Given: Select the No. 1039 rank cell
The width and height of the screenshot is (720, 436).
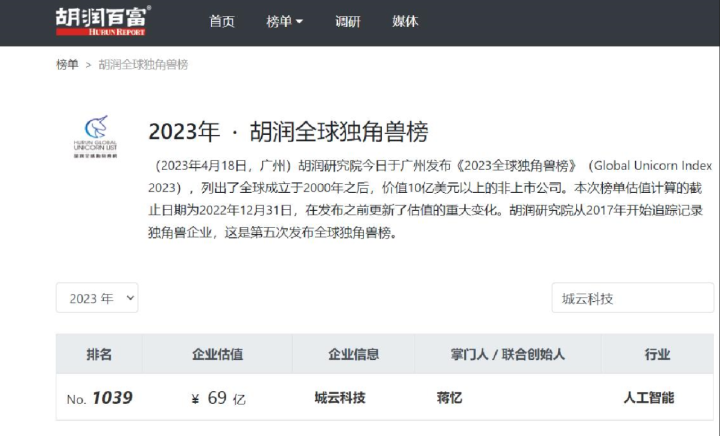Looking at the screenshot, I should point(100,397).
